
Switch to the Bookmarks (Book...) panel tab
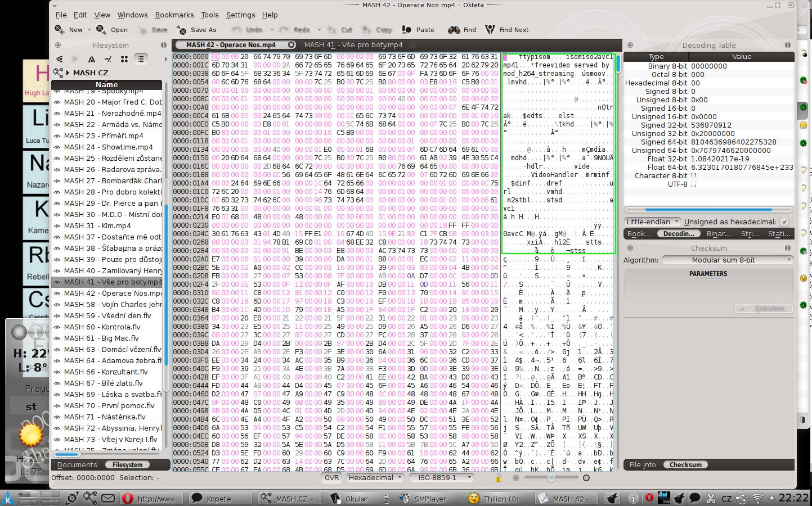pyautogui.click(x=639, y=233)
